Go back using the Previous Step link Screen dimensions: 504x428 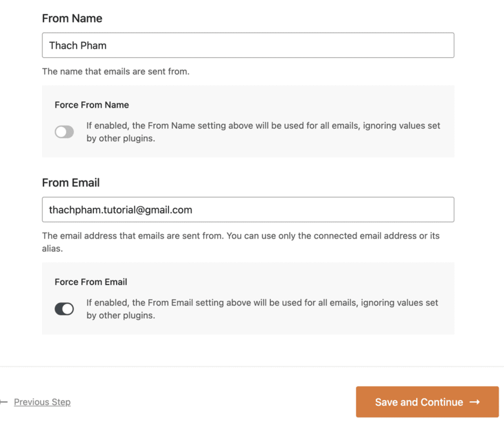tap(42, 402)
